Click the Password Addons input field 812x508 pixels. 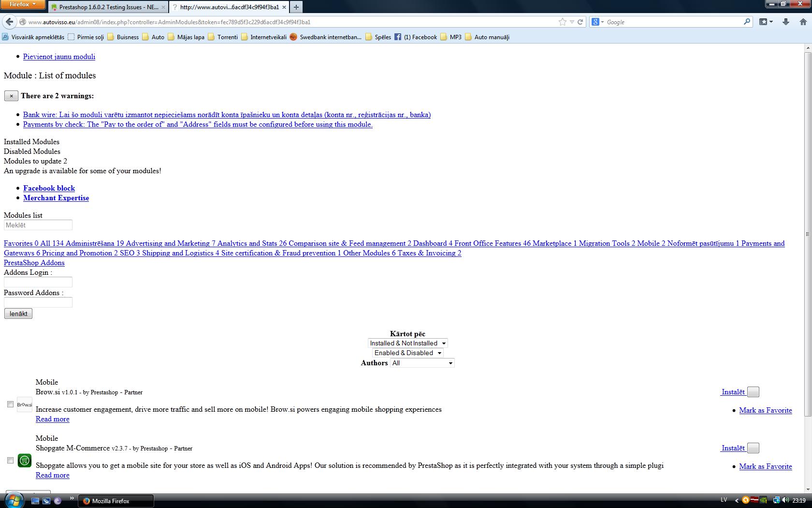[x=38, y=302]
